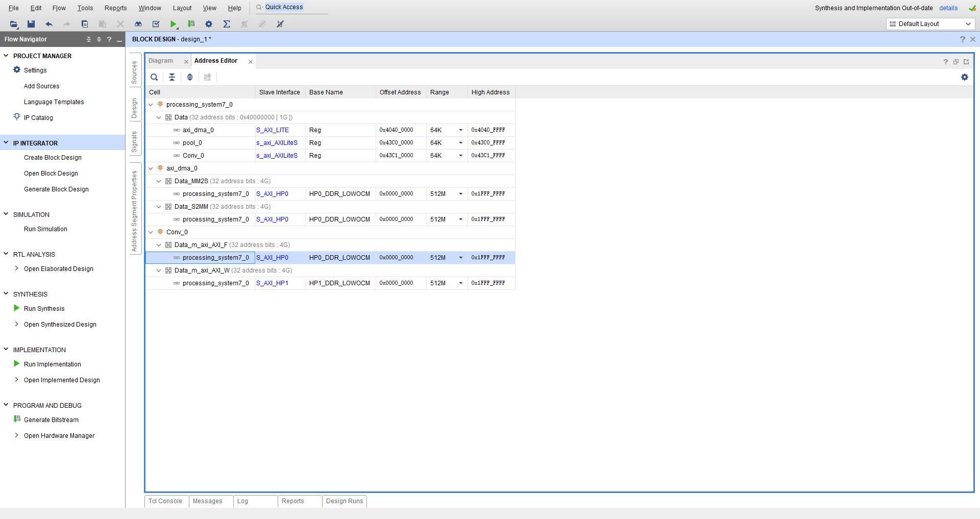Expand all in Flow Navigator header
The width and height of the screenshot is (980, 519).
99,39
